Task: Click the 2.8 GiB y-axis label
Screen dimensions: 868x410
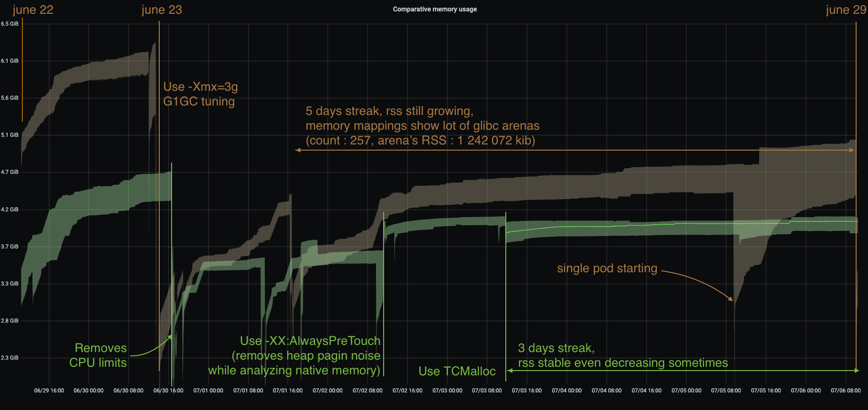Action: 10,321
